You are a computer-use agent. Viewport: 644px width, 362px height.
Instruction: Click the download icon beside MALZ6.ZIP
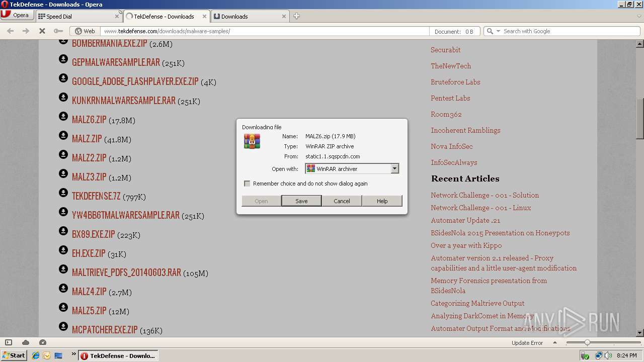[63, 116]
